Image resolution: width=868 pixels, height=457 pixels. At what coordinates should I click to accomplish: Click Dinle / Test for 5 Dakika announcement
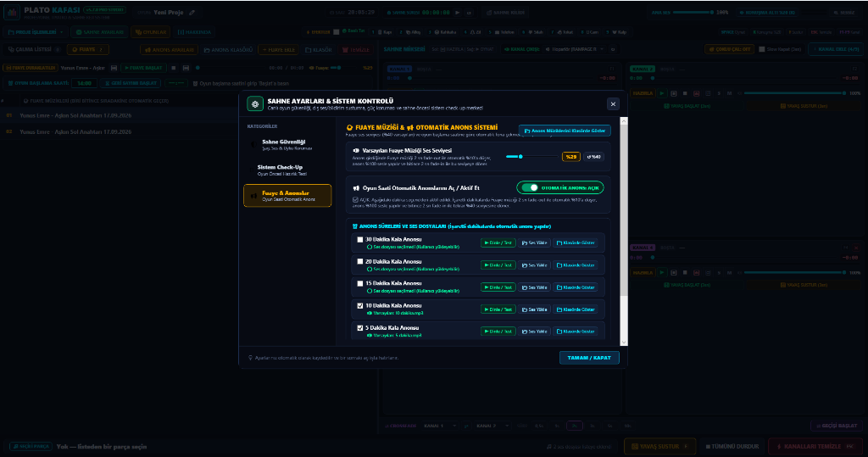point(498,332)
